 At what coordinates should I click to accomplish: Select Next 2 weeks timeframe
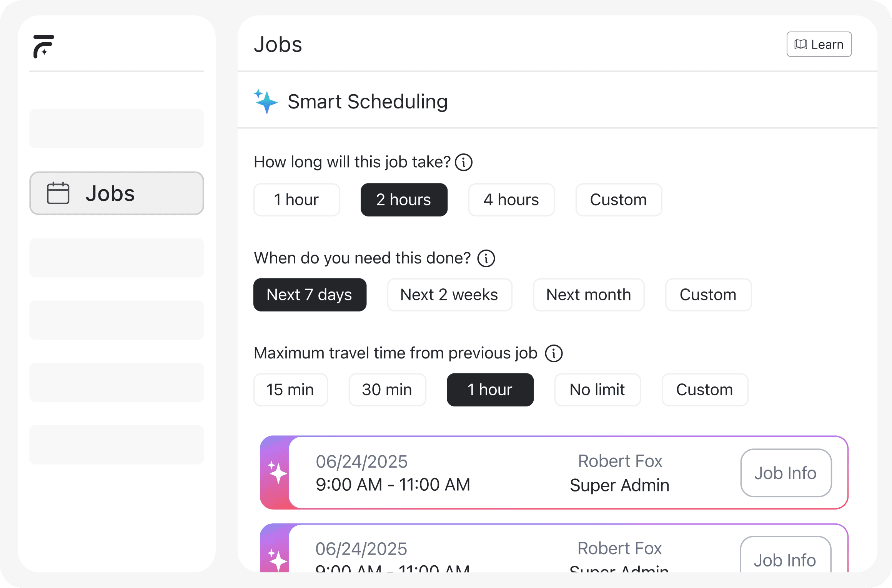(449, 295)
